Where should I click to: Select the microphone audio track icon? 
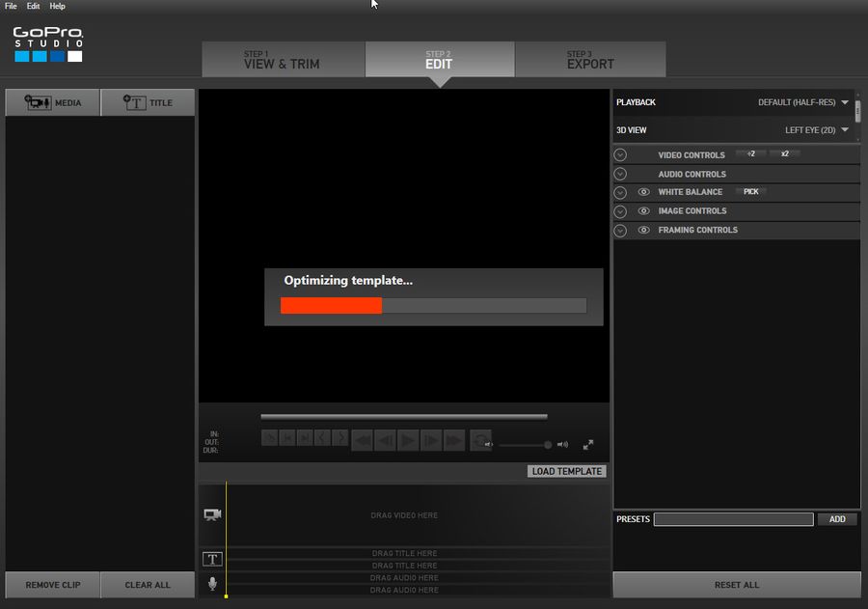211,581
